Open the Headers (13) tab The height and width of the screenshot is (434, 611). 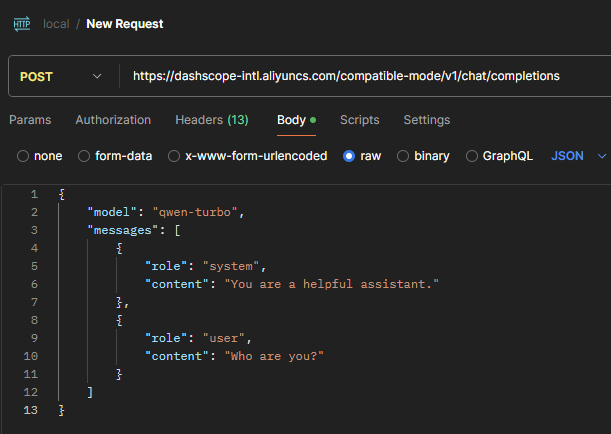(x=212, y=120)
